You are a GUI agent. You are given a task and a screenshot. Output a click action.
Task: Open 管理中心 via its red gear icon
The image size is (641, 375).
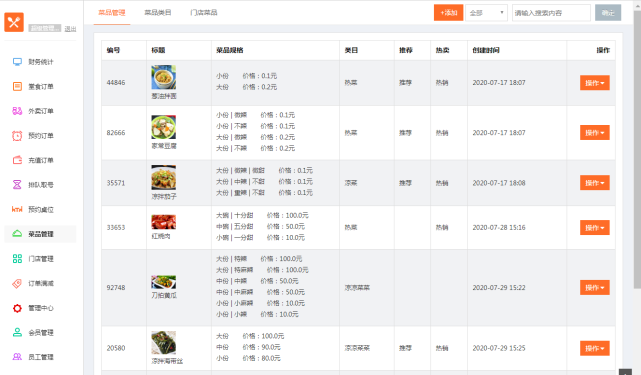(x=17, y=308)
